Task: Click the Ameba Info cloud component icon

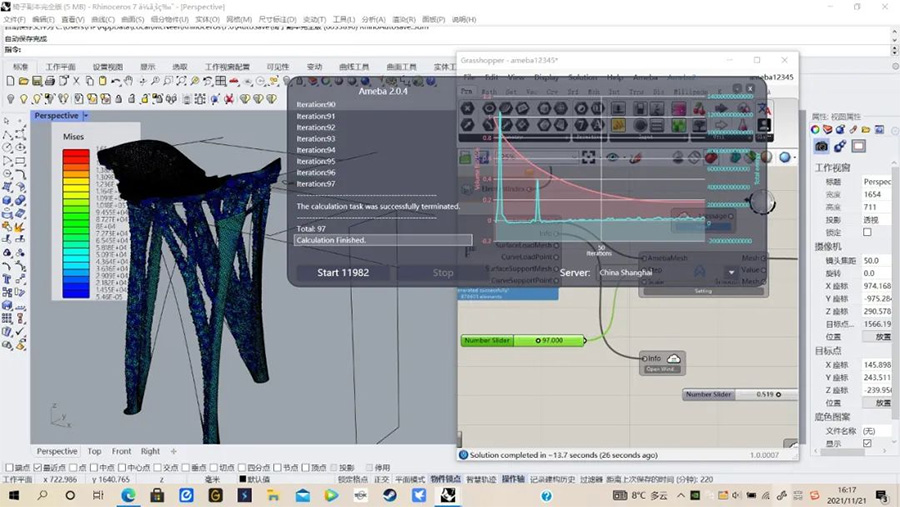Action: [674, 359]
